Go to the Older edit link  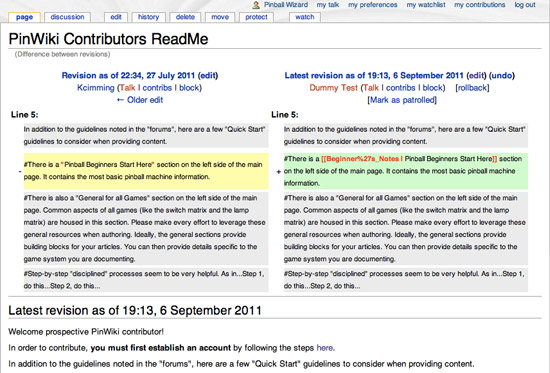pos(140,100)
